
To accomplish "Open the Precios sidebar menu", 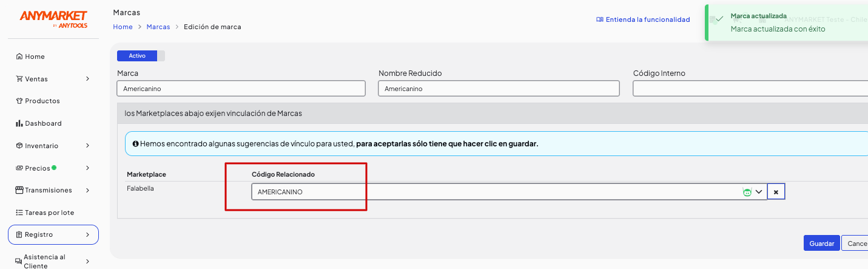I will point(53,168).
